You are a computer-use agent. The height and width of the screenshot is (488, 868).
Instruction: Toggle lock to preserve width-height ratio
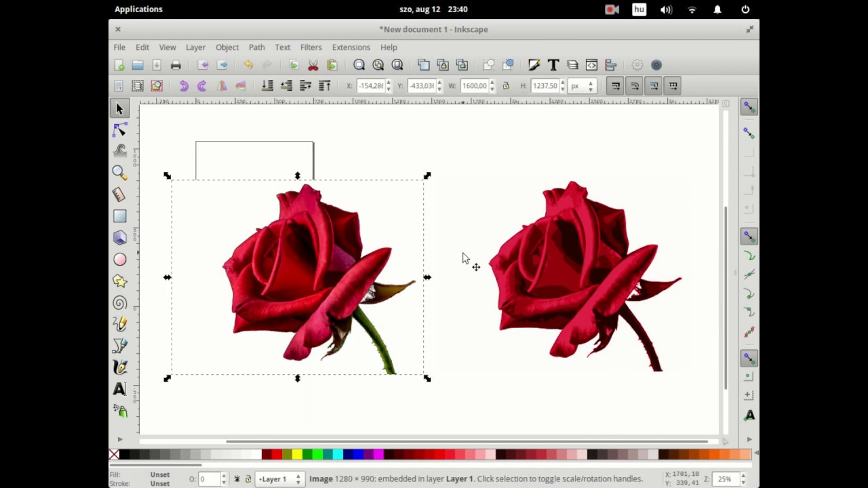pyautogui.click(x=506, y=85)
